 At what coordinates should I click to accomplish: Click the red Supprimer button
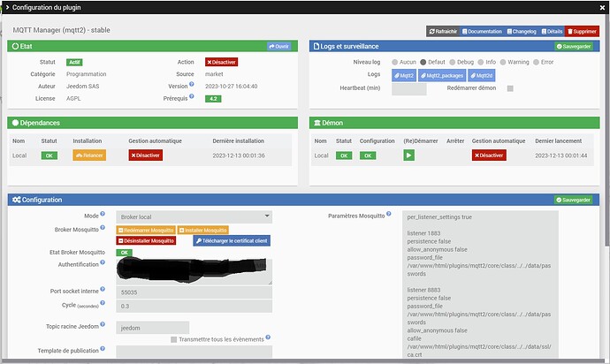(x=582, y=32)
